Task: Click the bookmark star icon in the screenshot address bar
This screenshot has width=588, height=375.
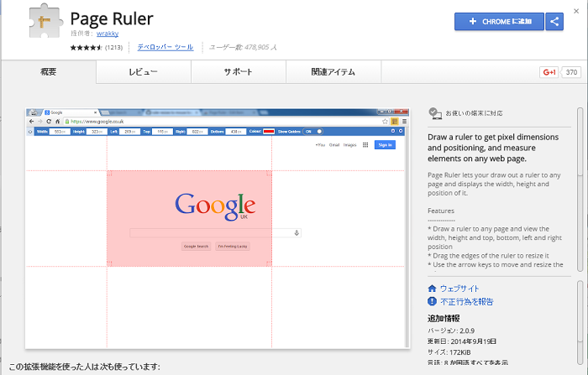Action: [x=385, y=122]
